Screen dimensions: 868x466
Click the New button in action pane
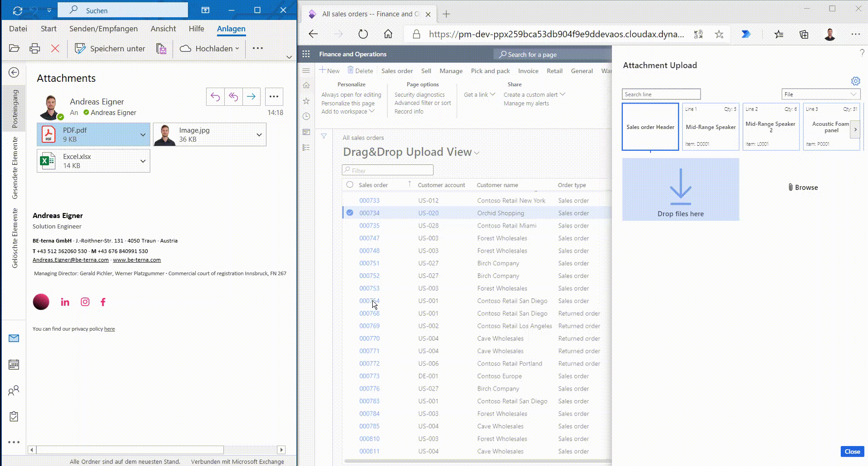coord(330,71)
